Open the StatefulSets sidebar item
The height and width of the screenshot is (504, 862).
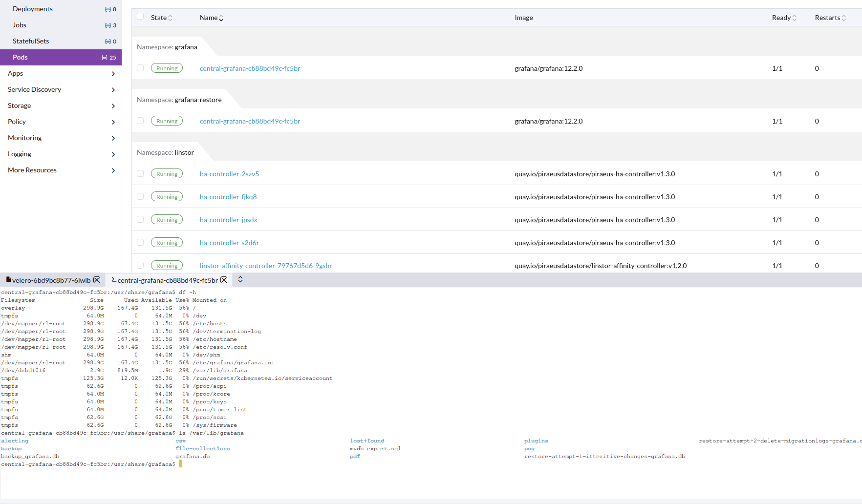click(x=31, y=41)
